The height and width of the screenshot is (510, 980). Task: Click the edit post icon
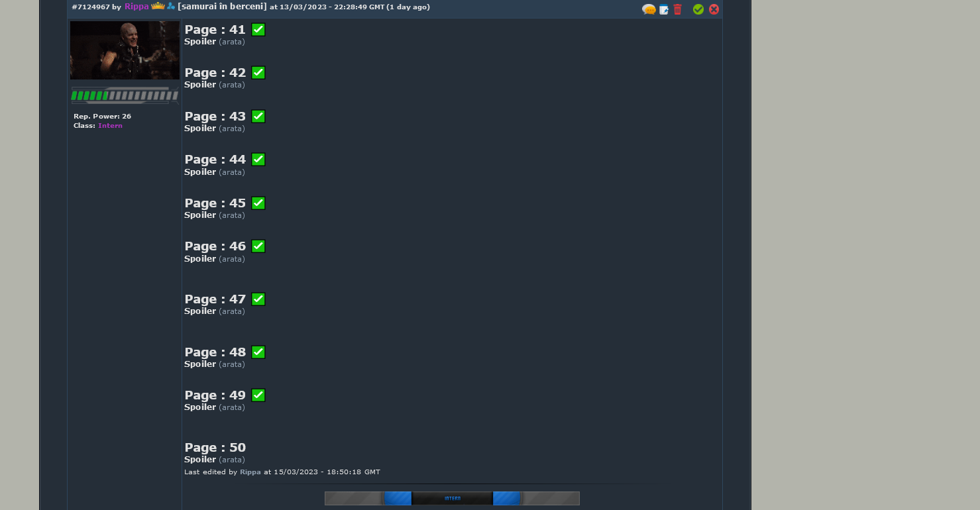pos(663,9)
